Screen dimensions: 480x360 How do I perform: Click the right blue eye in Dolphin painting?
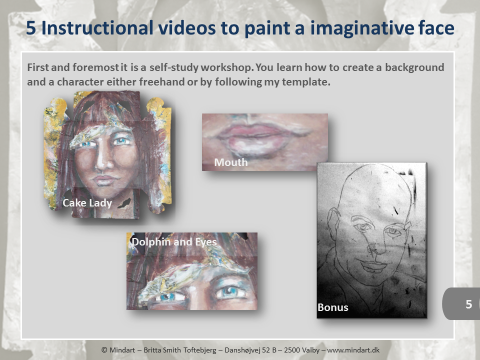(x=230, y=292)
